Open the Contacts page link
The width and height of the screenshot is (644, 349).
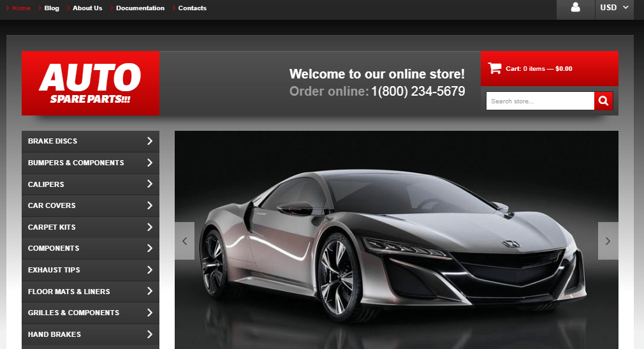(x=192, y=8)
